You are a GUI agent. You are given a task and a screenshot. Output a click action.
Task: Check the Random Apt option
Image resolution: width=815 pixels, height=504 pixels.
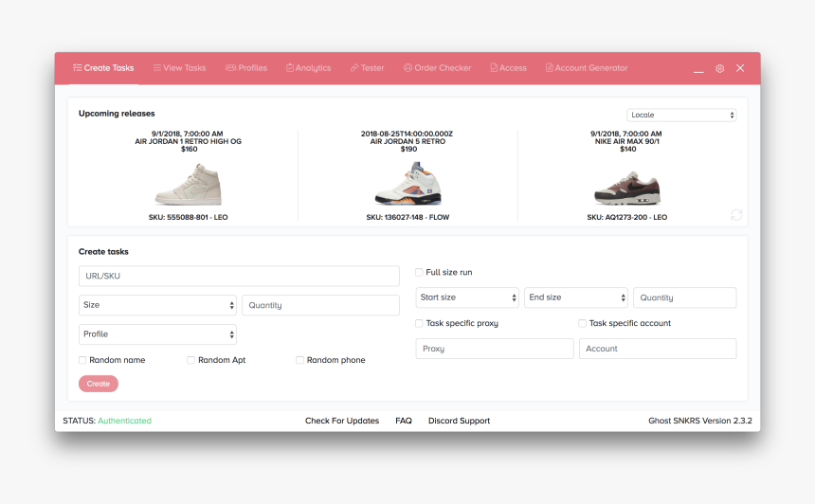(190, 360)
